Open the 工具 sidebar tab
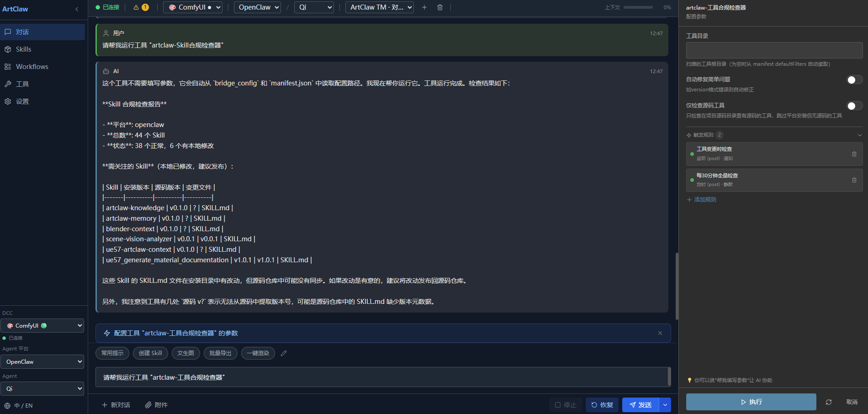Image resolution: width=868 pixels, height=414 pixels. pos(42,84)
